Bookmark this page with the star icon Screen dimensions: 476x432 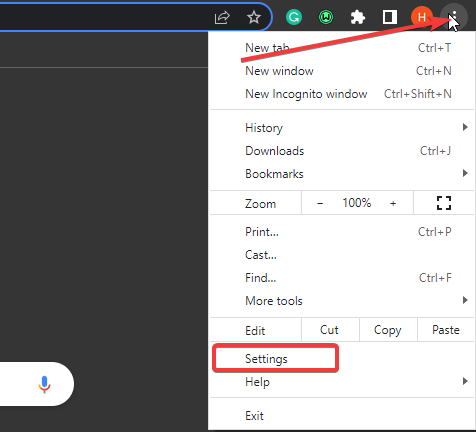coord(254,17)
